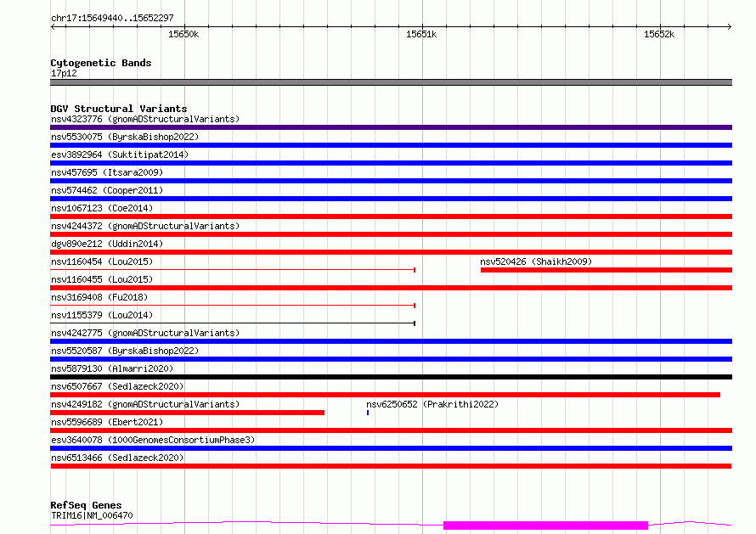Click the 15650k ruler mark
The image size is (756, 534).
pos(183,34)
